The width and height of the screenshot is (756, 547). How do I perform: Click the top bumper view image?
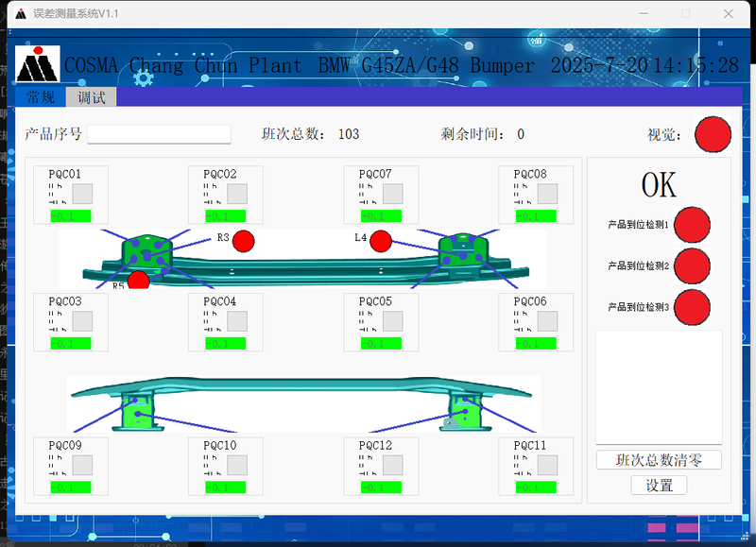tap(302, 259)
